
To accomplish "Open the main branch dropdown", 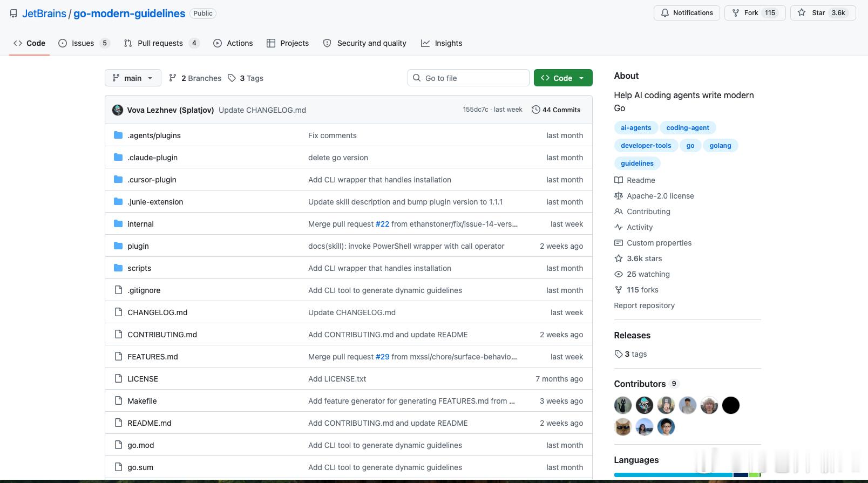I will point(133,78).
